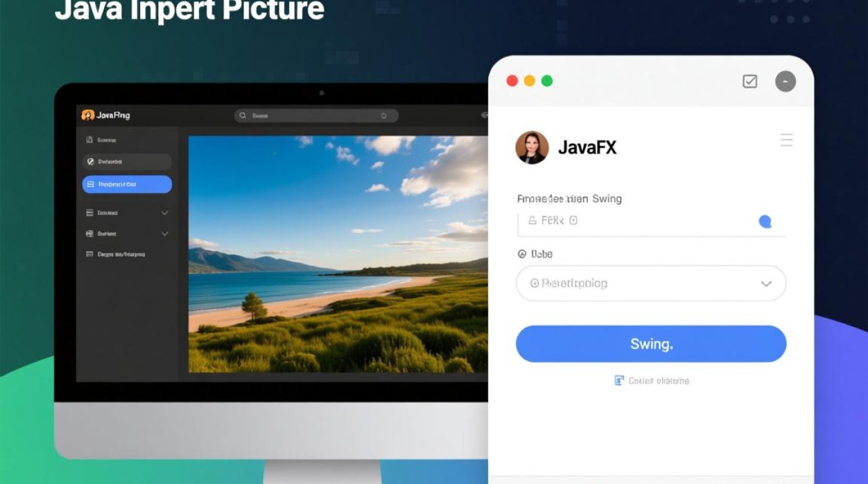Click the icon on the bottom sidebar entry
This screenshot has width=868, height=484.
pyautogui.click(x=88, y=254)
